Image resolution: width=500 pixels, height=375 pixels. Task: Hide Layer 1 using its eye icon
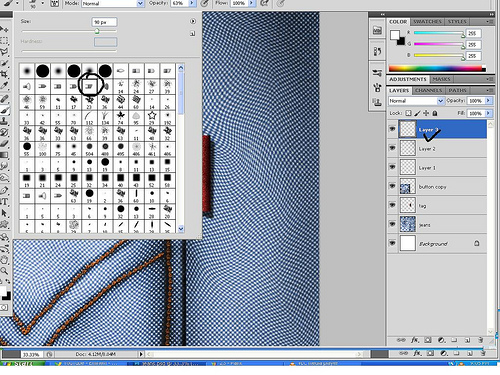pos(392,167)
